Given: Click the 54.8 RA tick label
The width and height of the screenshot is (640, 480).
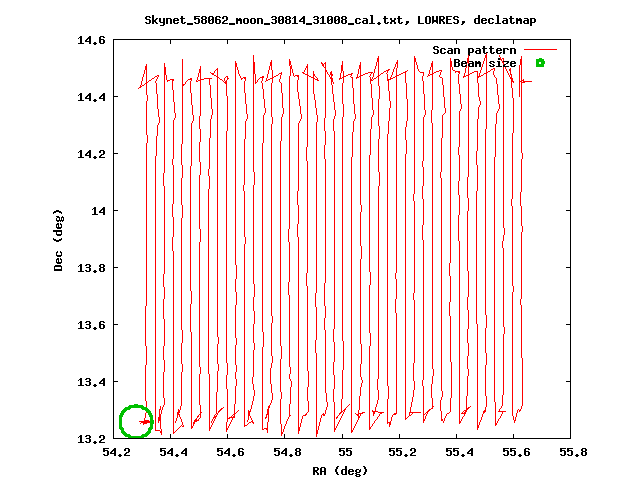Looking at the screenshot, I should [287, 452].
